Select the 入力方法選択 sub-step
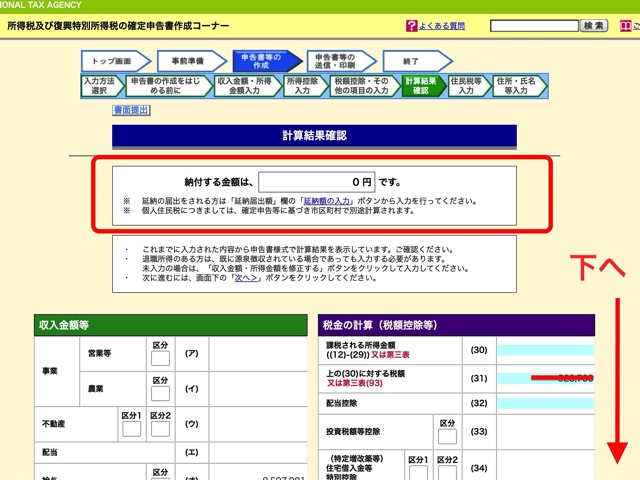 tap(99, 84)
